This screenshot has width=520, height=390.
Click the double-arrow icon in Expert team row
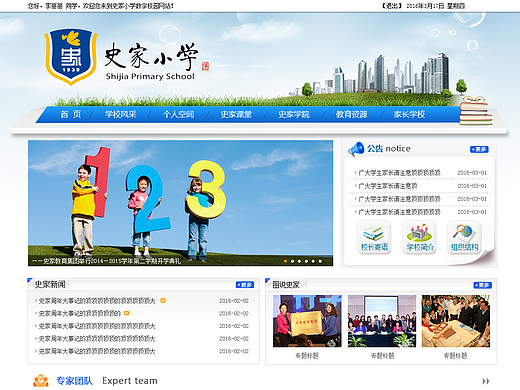point(486,381)
